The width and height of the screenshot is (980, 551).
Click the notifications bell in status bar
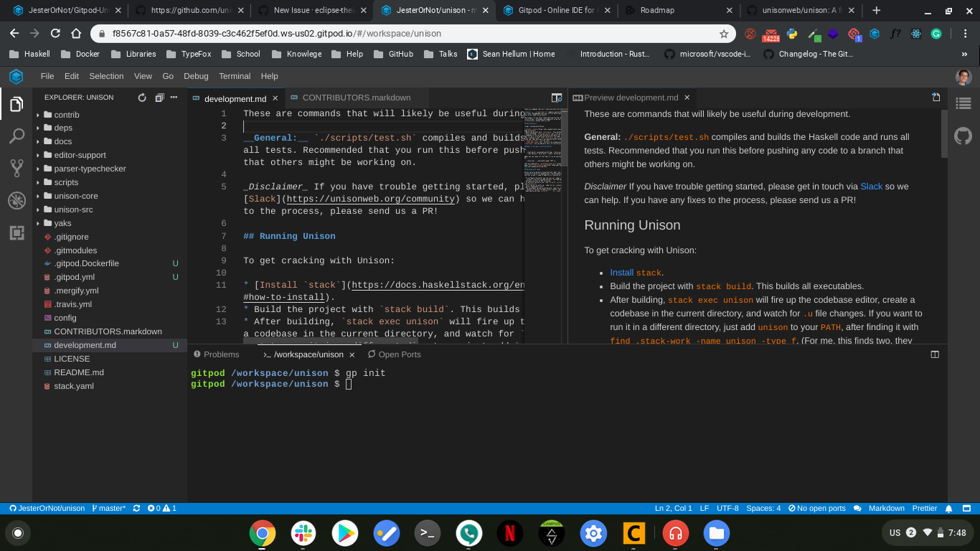point(948,508)
